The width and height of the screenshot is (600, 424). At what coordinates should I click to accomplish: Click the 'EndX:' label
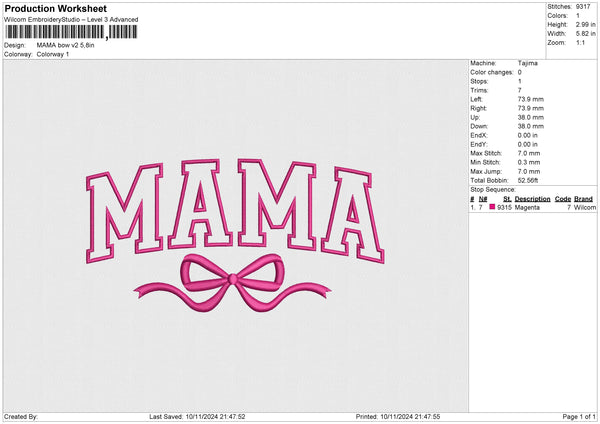tap(479, 135)
